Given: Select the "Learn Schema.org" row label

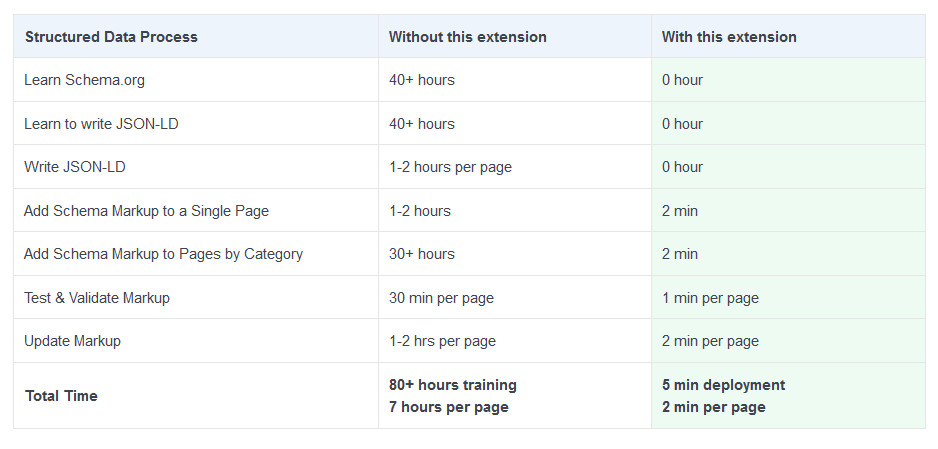Looking at the screenshot, I should [x=84, y=80].
